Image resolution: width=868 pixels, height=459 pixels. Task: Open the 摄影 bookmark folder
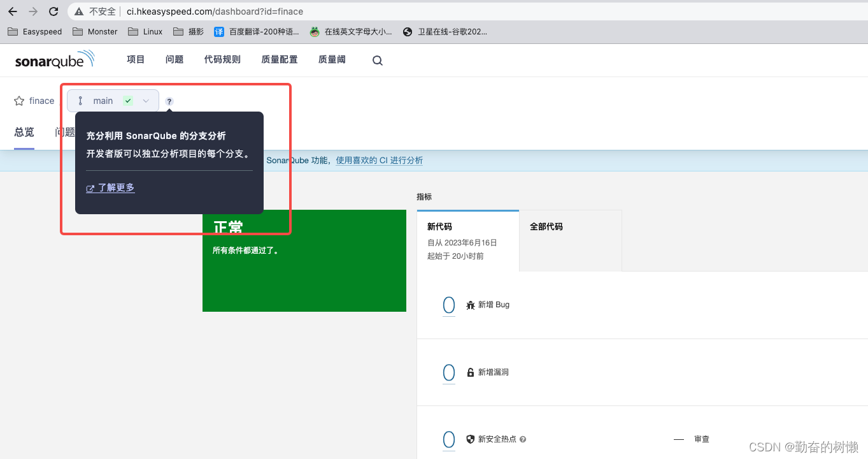point(189,31)
